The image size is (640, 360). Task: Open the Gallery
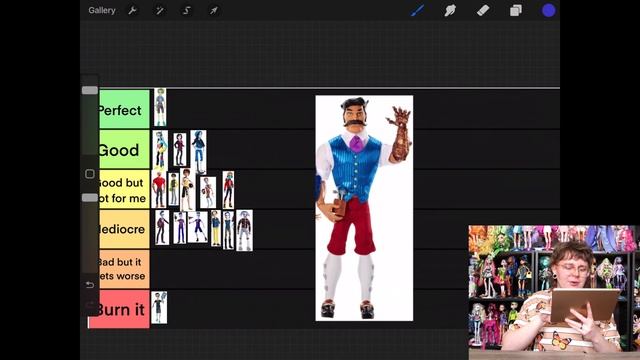click(102, 11)
